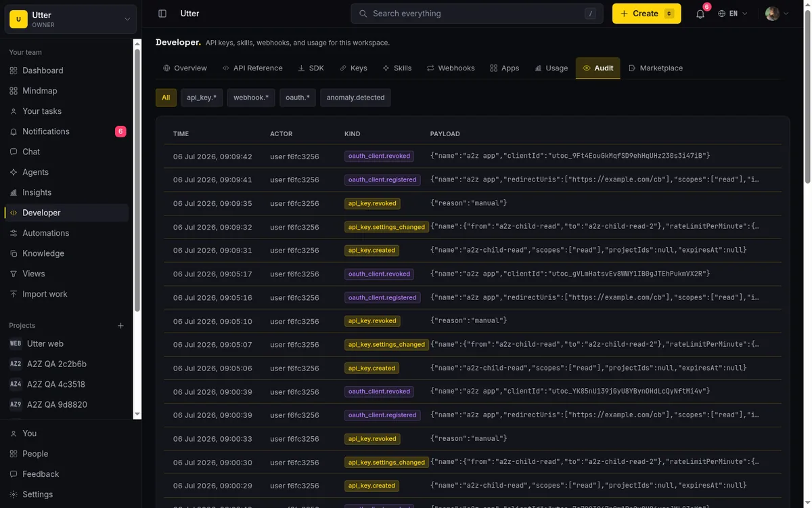Click the Insights chart icon

[14, 192]
